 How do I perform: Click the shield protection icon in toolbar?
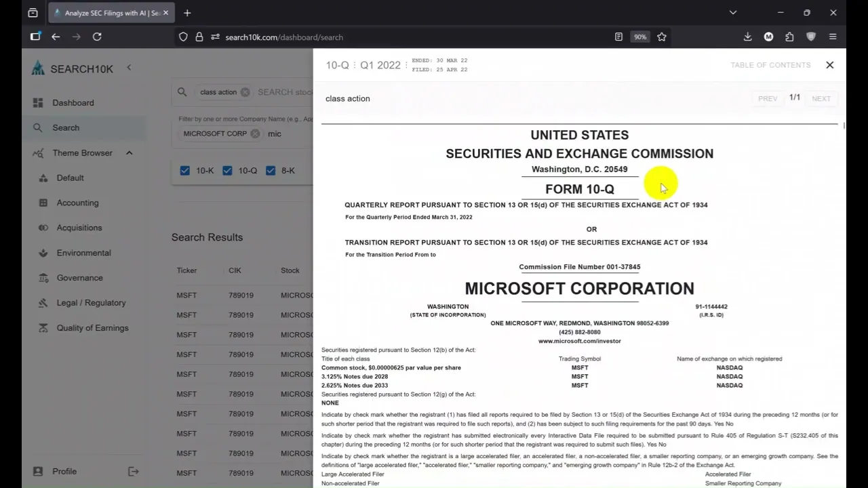pyautogui.click(x=811, y=37)
